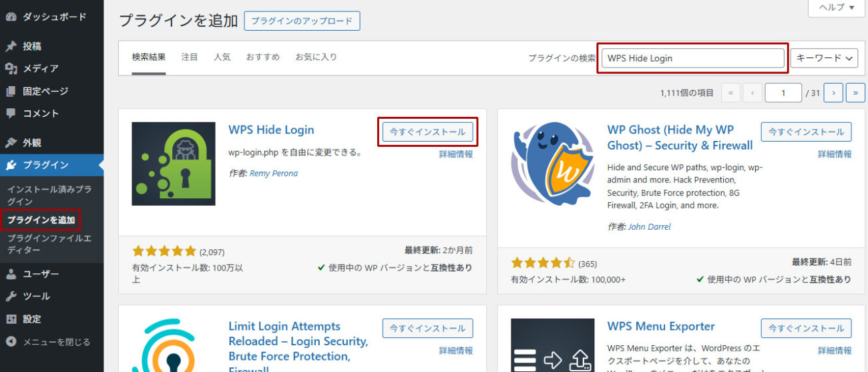The width and height of the screenshot is (868, 372).
Task: Open the WPS Menu Exporter title link
Action: click(661, 326)
